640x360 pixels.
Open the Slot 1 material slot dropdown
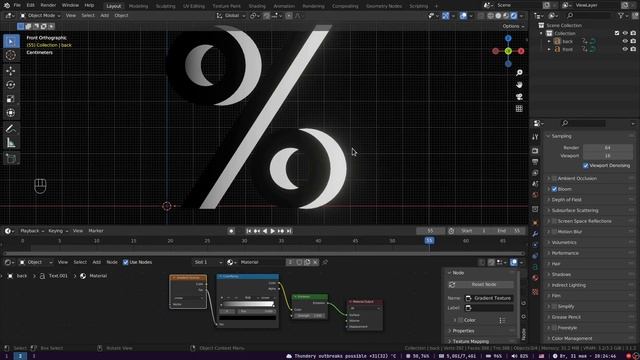[x=208, y=262]
